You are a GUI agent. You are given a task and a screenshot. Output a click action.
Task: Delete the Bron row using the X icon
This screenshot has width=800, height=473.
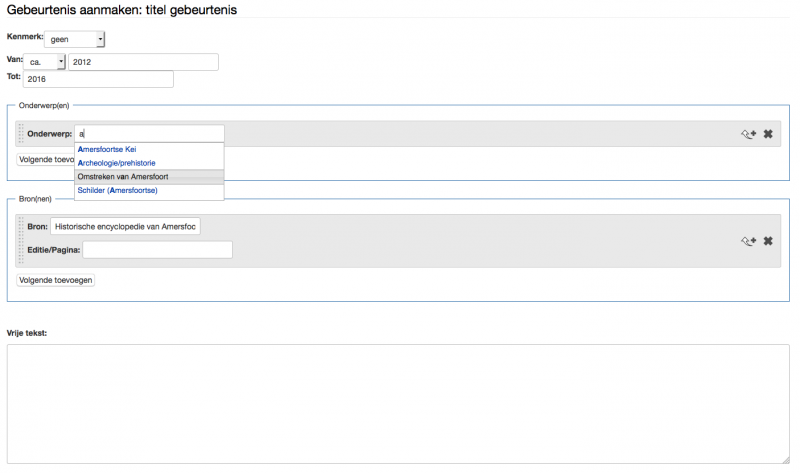pyautogui.click(x=768, y=241)
